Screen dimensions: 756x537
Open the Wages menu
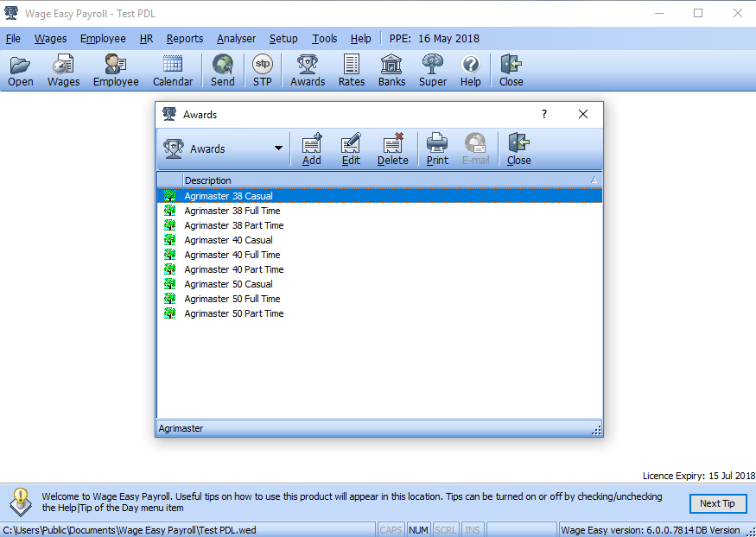[51, 39]
